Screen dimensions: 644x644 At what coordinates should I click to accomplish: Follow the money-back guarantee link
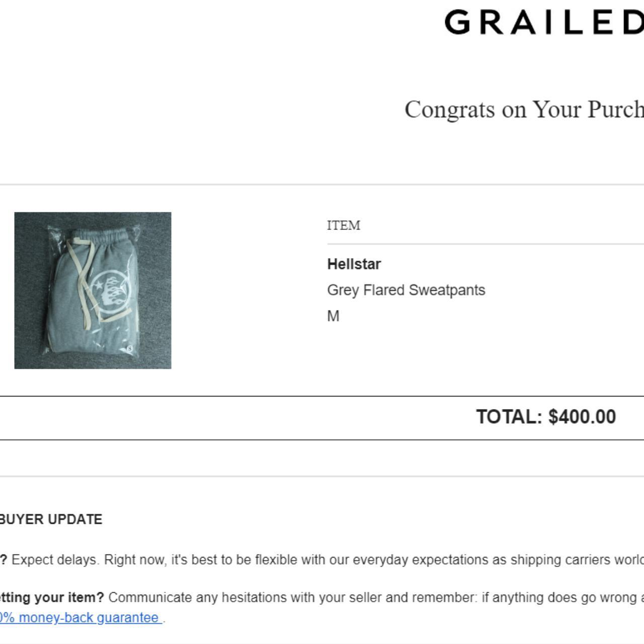pos(80,617)
